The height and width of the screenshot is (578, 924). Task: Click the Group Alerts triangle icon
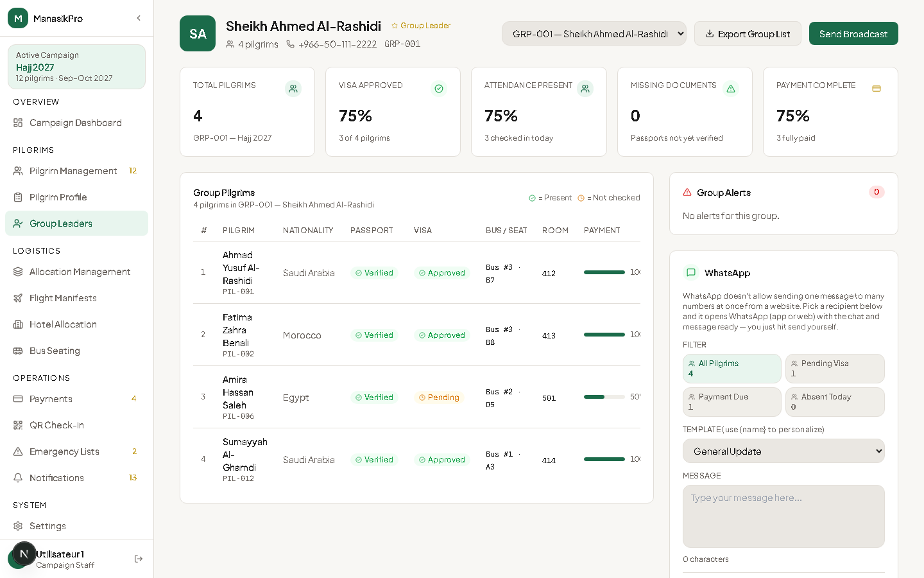(687, 192)
